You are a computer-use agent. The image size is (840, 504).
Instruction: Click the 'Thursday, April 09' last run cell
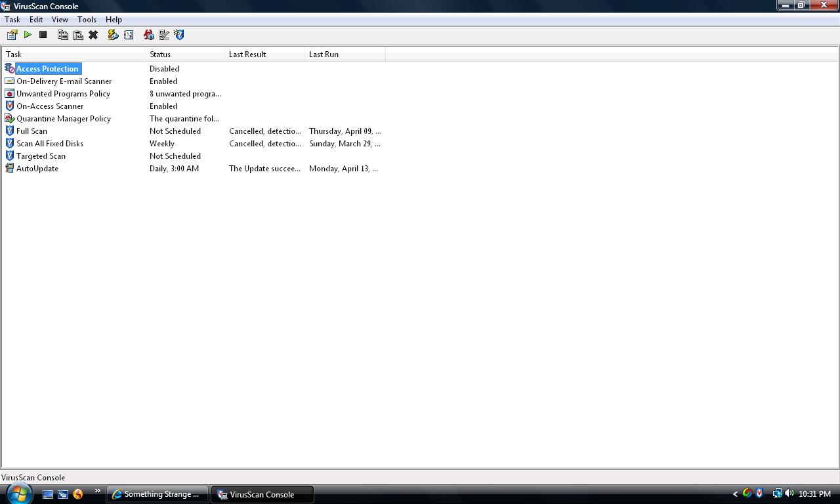pyautogui.click(x=345, y=131)
